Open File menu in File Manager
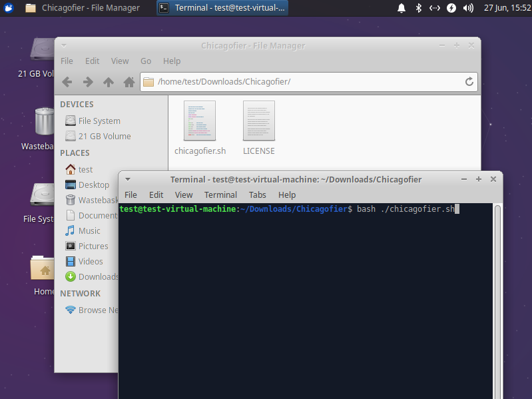Image resolution: width=532 pixels, height=399 pixels. click(67, 61)
